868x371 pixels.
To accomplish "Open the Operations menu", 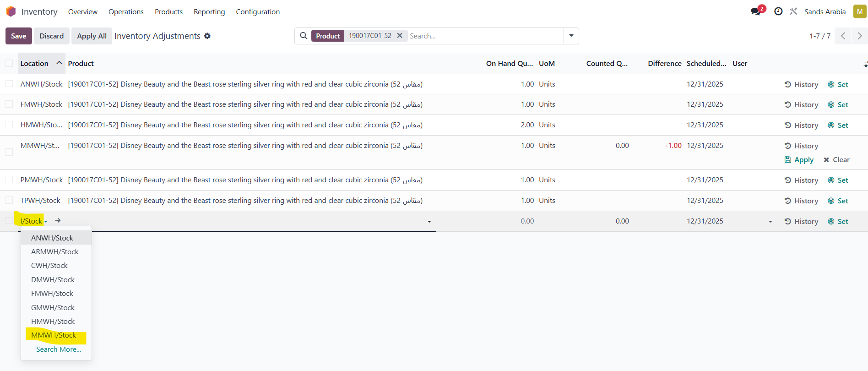I will click(126, 11).
